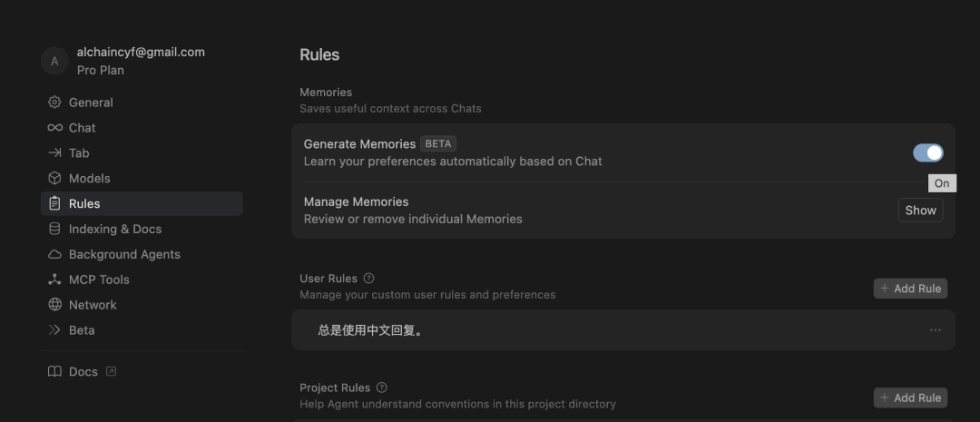Add a new Project Rule
The image size is (980, 422).
pos(911,397)
